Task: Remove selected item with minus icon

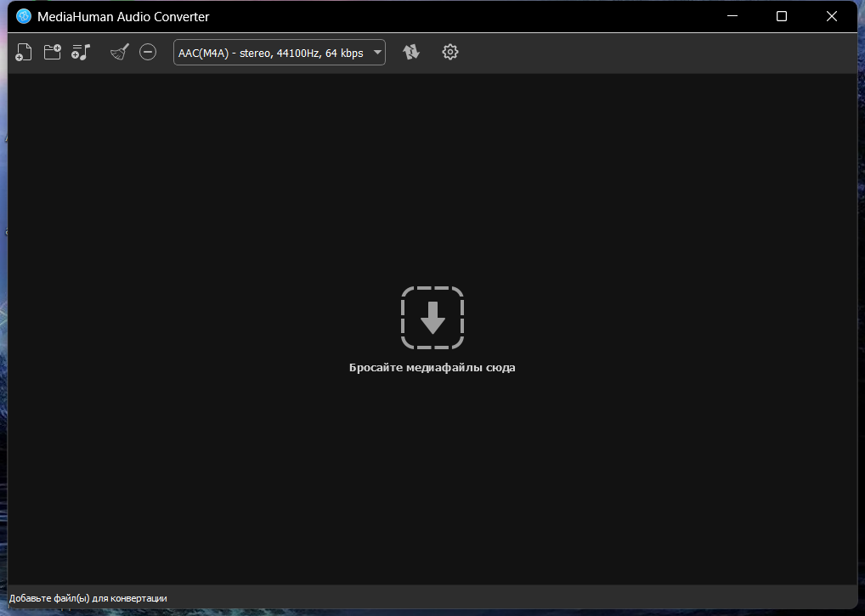Action: [148, 52]
